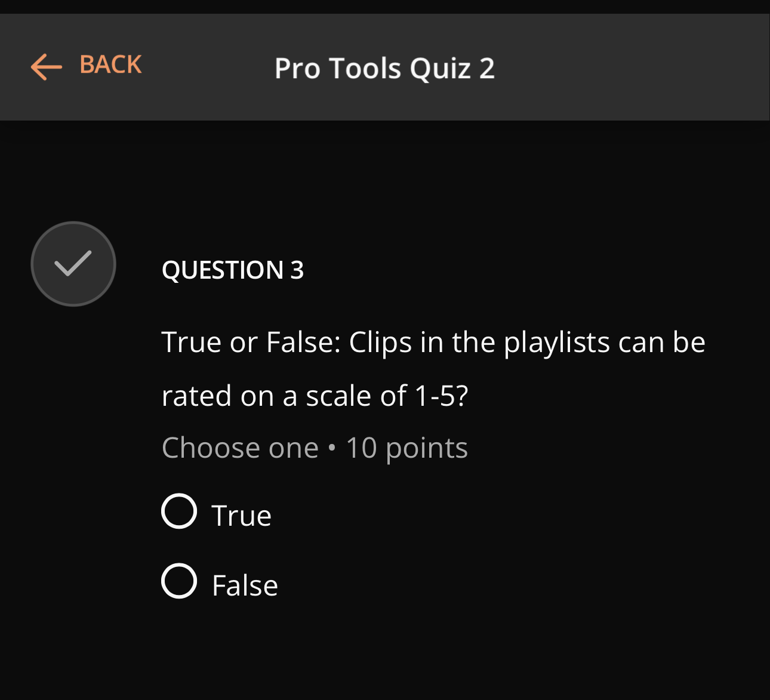Tap BACK to leave the quiz
Viewport: 770px width, 700px height.
pos(109,64)
